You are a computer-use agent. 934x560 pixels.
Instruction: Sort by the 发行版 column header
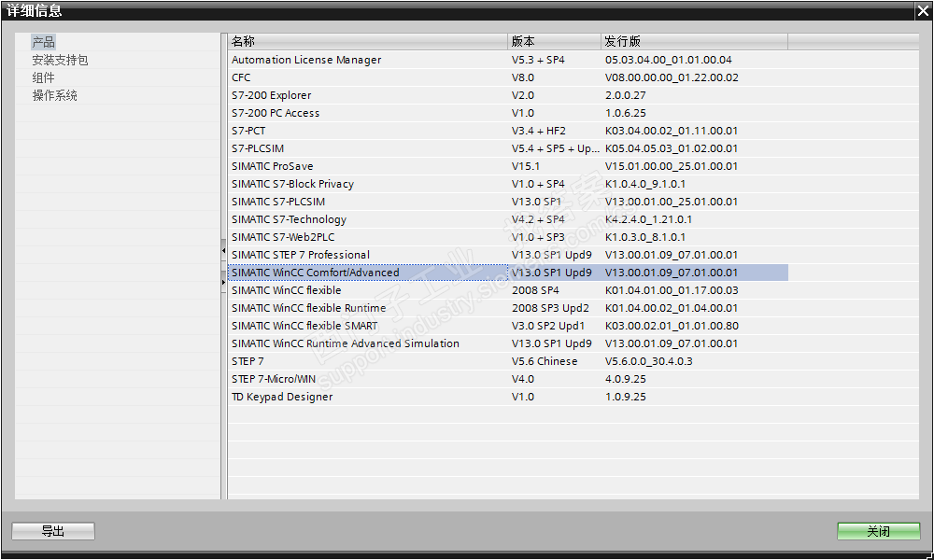694,41
